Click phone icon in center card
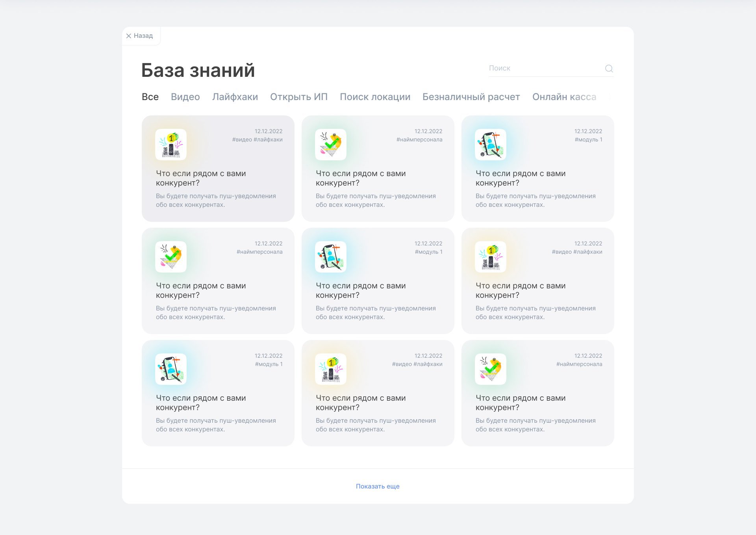Viewport: 756px width, 535px height. (331, 257)
